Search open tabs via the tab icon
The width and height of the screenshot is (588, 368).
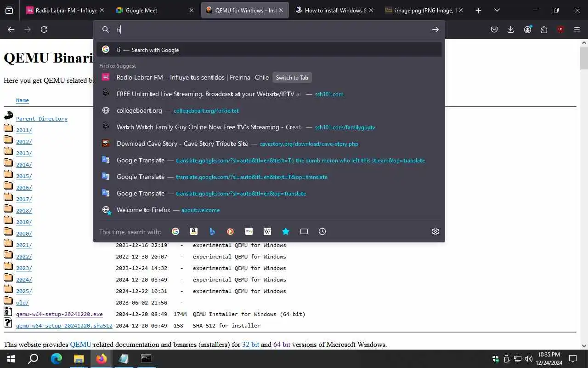(x=304, y=231)
